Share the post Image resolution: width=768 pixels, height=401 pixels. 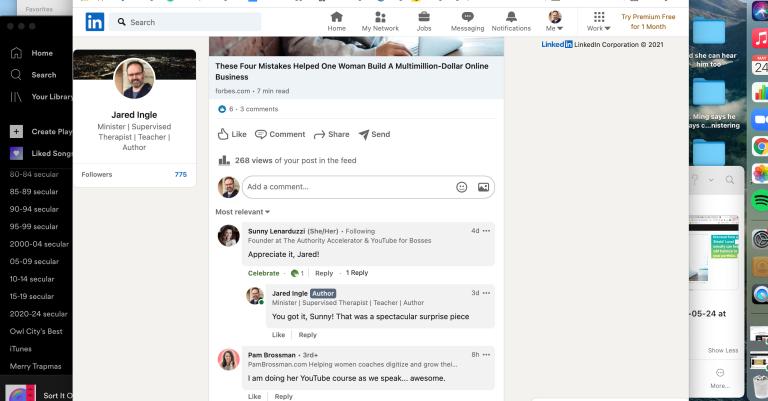pos(331,134)
